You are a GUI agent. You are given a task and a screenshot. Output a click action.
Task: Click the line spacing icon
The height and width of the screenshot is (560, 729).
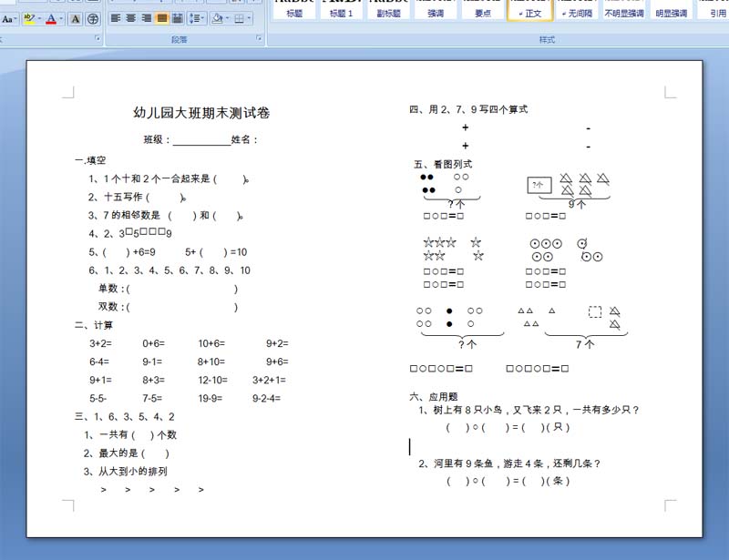click(x=194, y=18)
